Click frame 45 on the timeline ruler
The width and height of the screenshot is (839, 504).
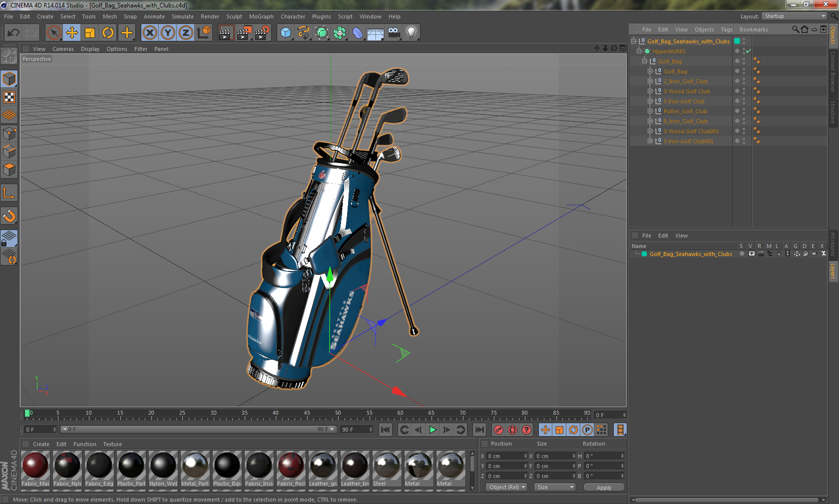pyautogui.click(x=307, y=414)
